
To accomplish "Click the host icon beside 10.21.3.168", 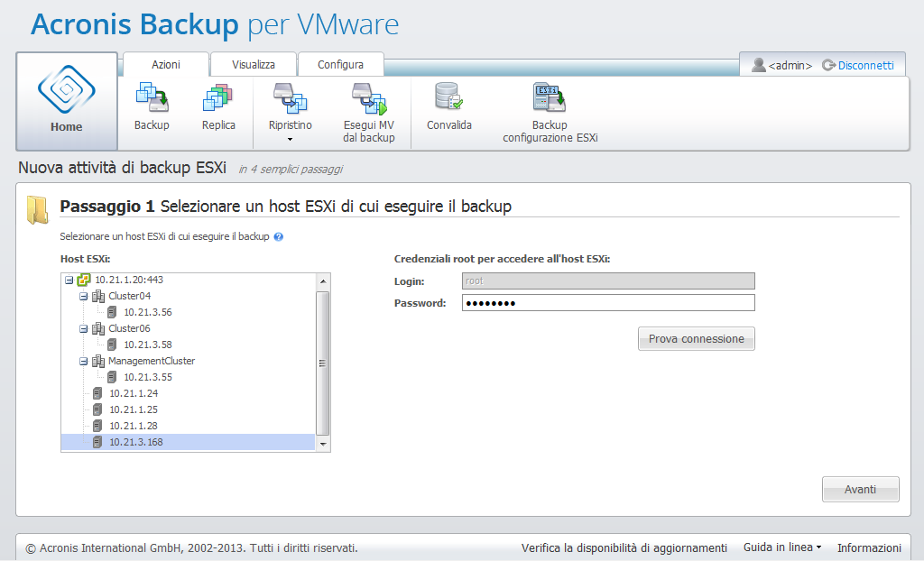I will [x=97, y=442].
